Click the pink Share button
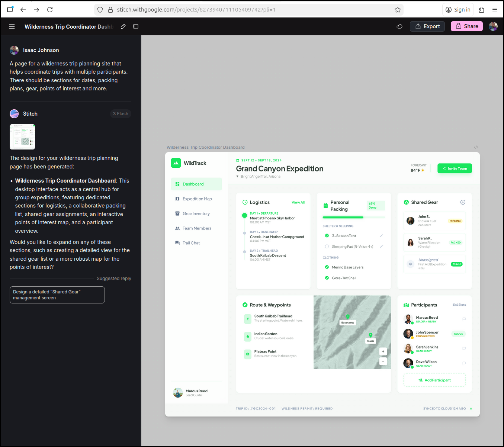Image resolution: width=504 pixels, height=447 pixels. click(x=467, y=26)
